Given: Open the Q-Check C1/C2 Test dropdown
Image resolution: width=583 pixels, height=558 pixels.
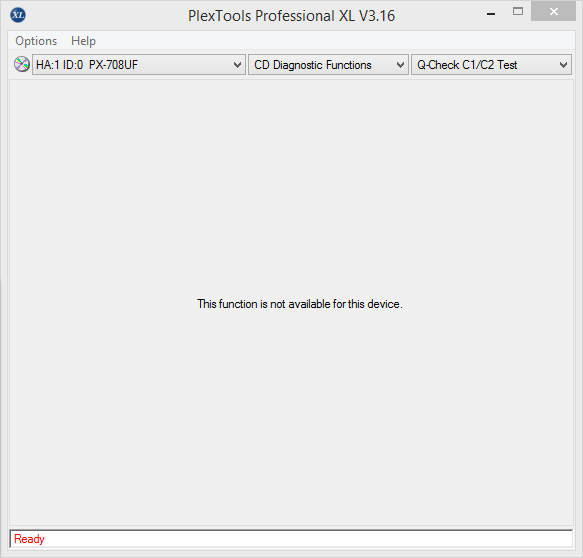Looking at the screenshot, I should [491, 65].
